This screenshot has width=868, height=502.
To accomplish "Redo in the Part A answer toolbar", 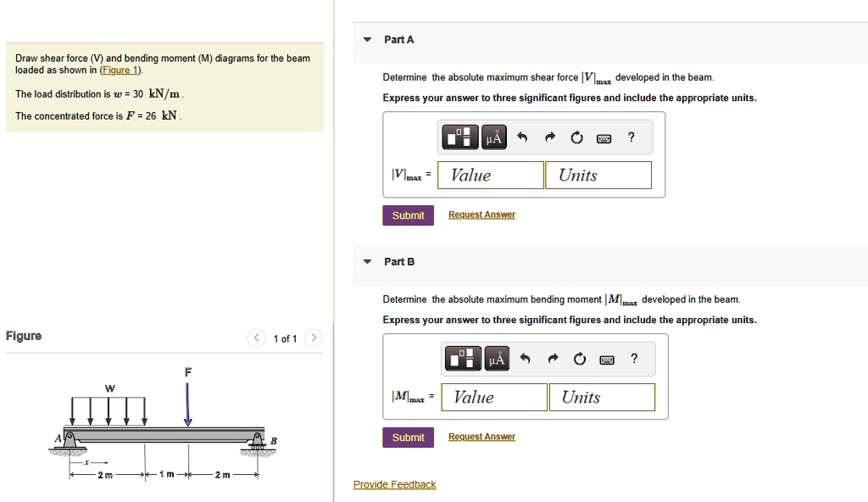I will coord(549,137).
